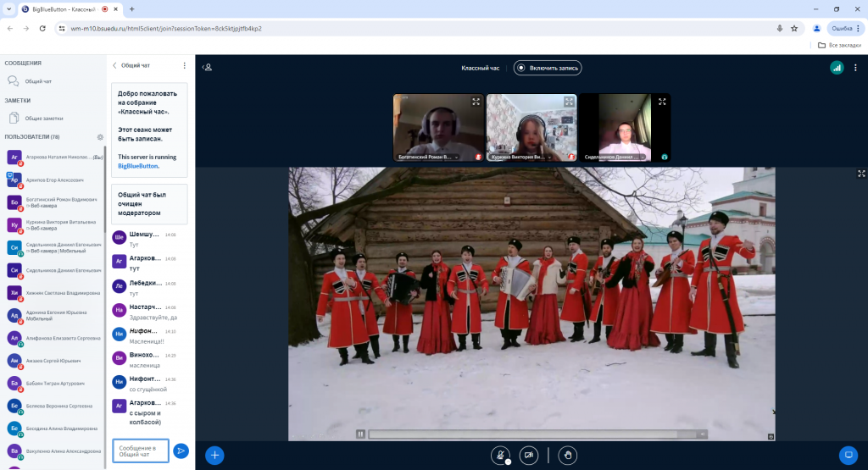
Task: Open a new browser tab
Action: 131,8
